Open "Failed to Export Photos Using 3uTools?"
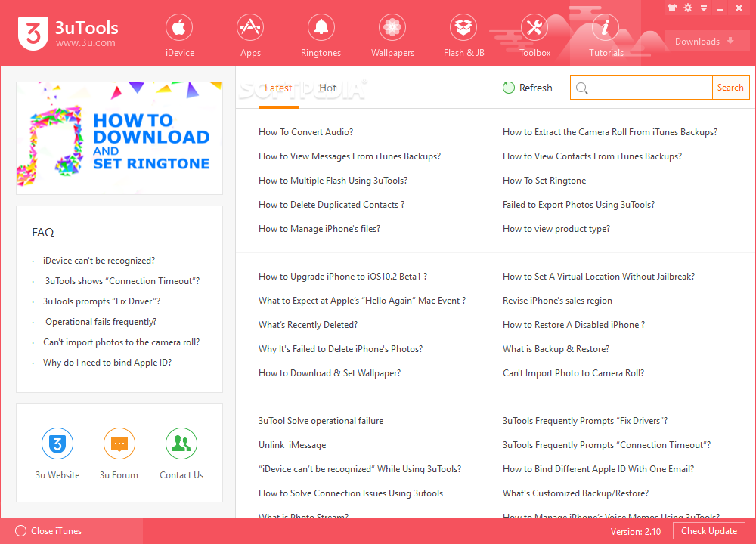The image size is (756, 544). pos(578,204)
